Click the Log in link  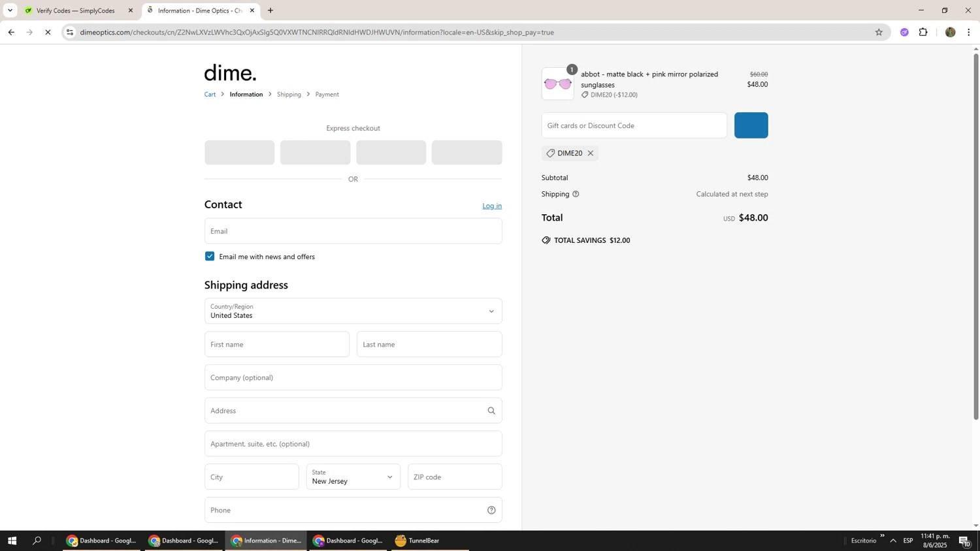[x=492, y=206]
